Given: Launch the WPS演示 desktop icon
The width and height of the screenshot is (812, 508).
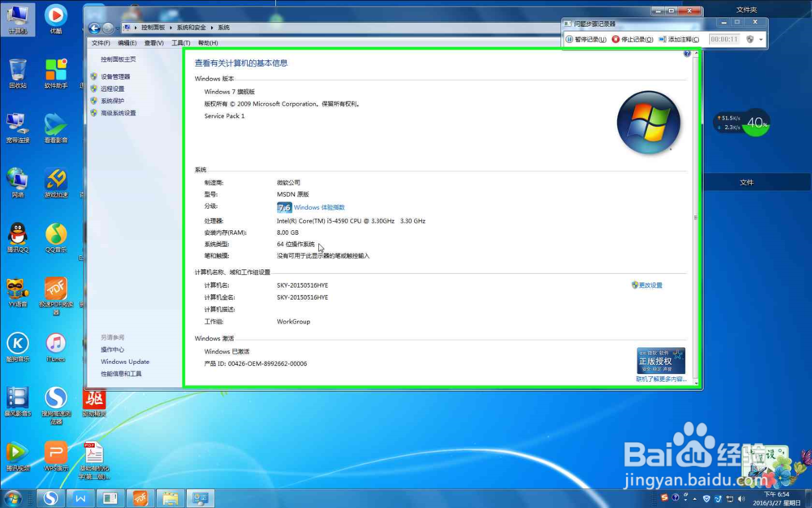Looking at the screenshot, I should click(55, 456).
